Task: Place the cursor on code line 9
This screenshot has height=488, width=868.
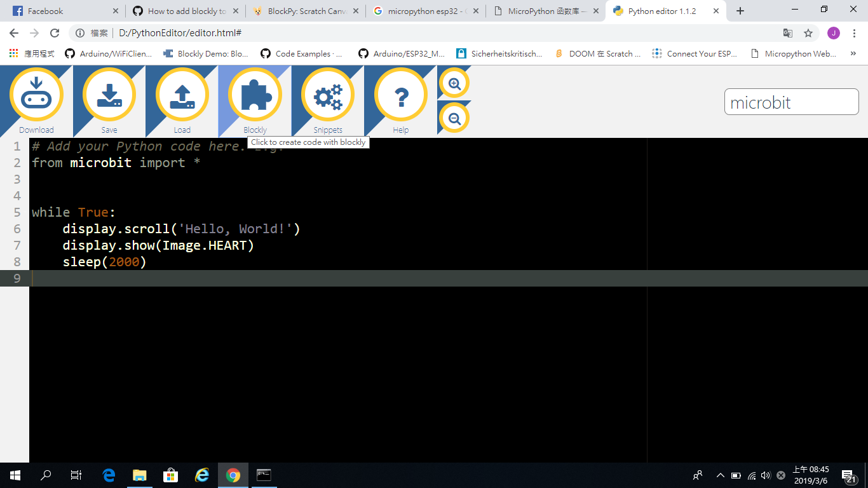Action: pos(127,278)
